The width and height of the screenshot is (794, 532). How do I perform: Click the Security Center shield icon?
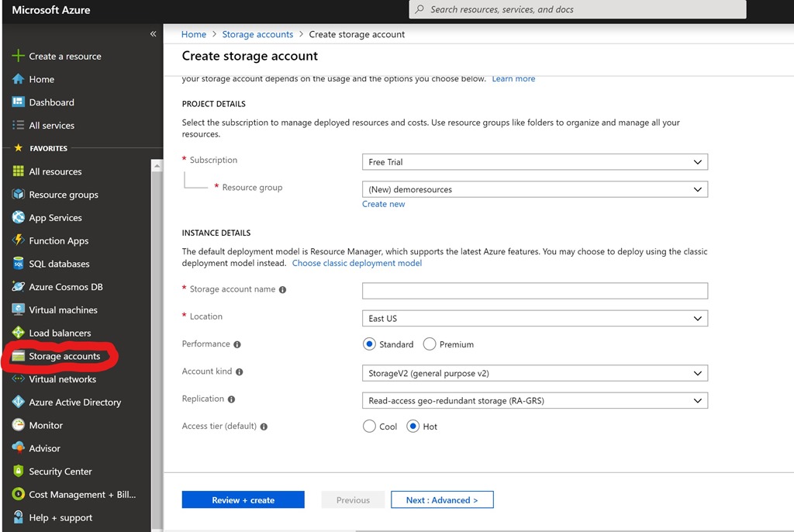coord(19,471)
